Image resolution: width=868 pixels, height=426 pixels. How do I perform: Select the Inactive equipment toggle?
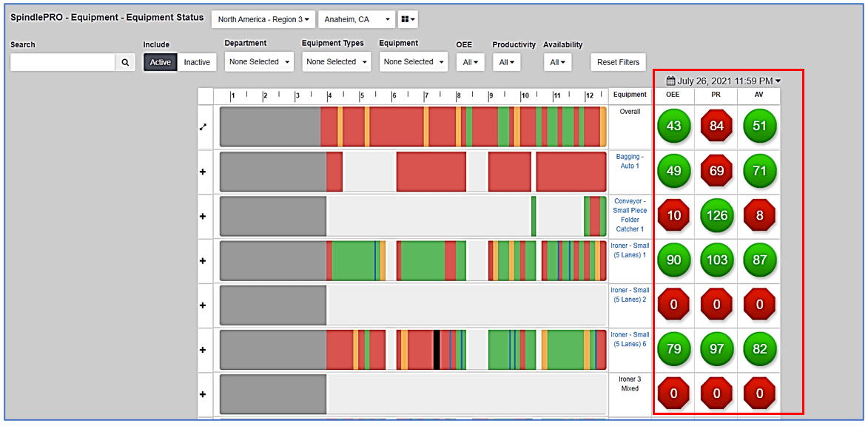[x=198, y=62]
